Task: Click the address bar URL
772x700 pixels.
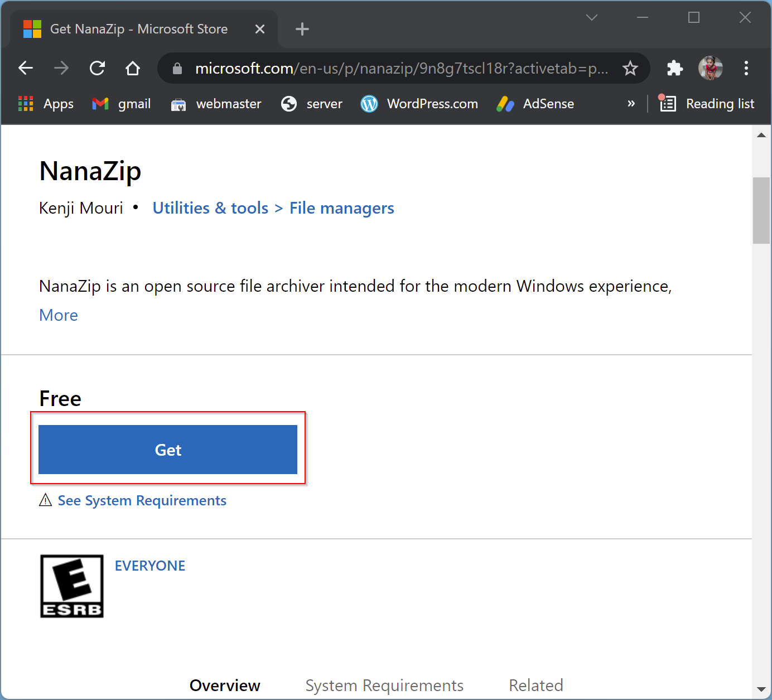Action: (402, 68)
